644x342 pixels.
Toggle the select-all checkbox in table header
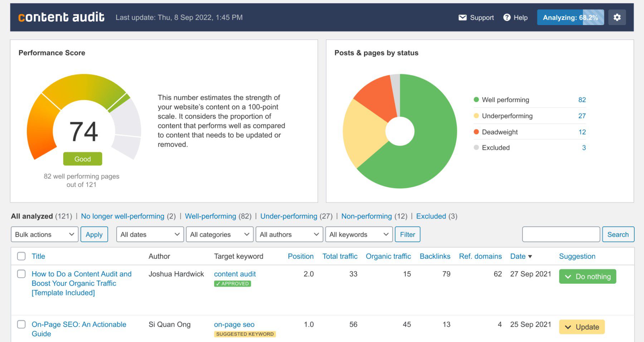coord(21,256)
